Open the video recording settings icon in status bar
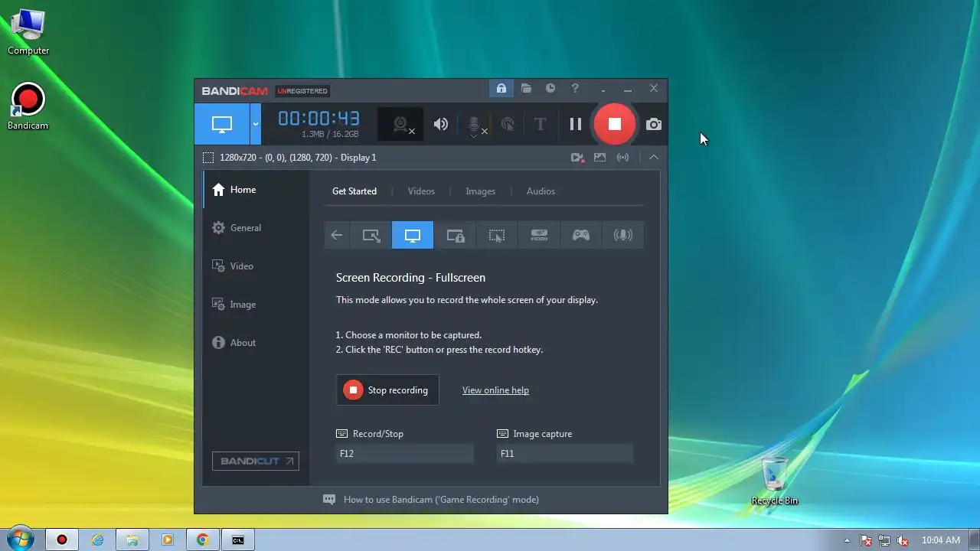Screen dimensions: 980x551 577,158
